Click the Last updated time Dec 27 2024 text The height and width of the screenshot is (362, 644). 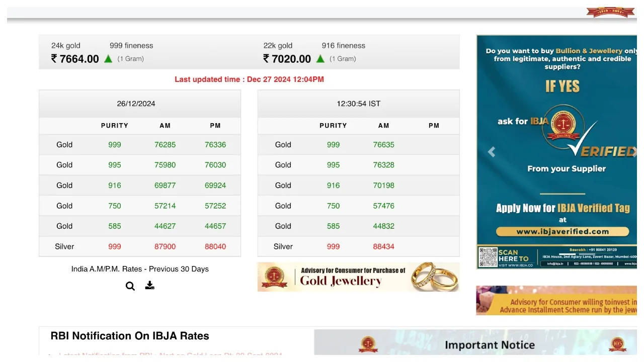coord(249,79)
